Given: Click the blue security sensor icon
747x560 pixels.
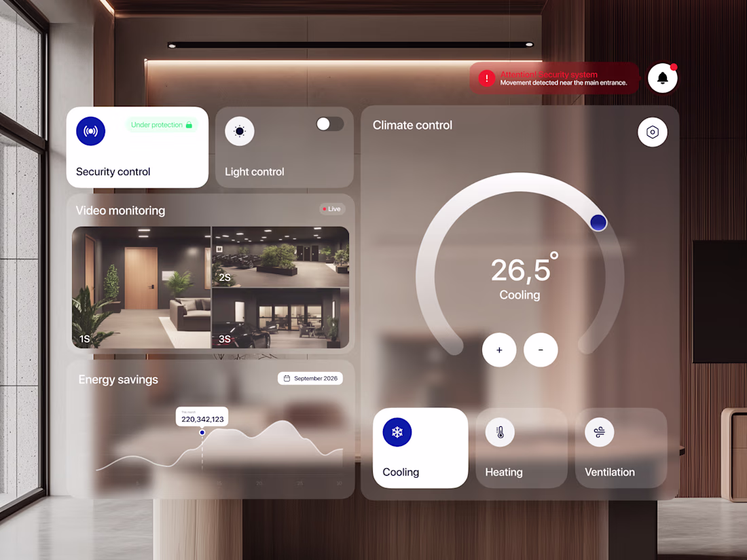Looking at the screenshot, I should tap(90, 131).
